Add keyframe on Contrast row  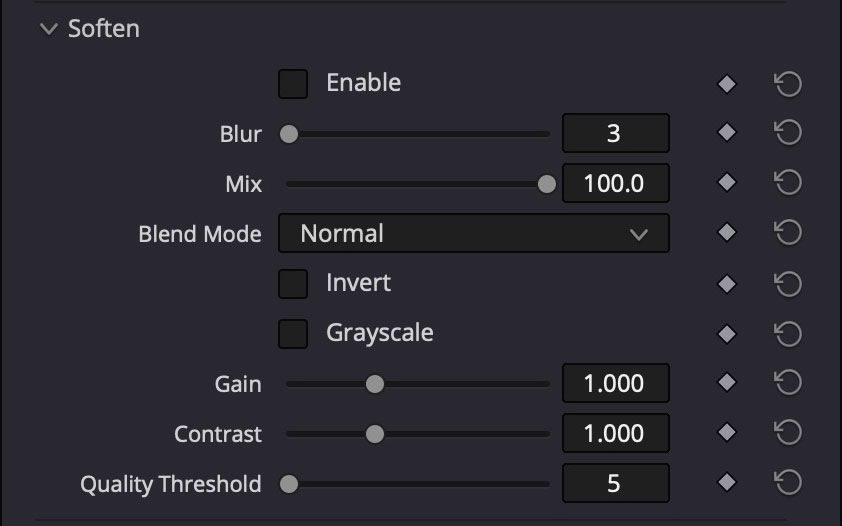[x=727, y=434]
